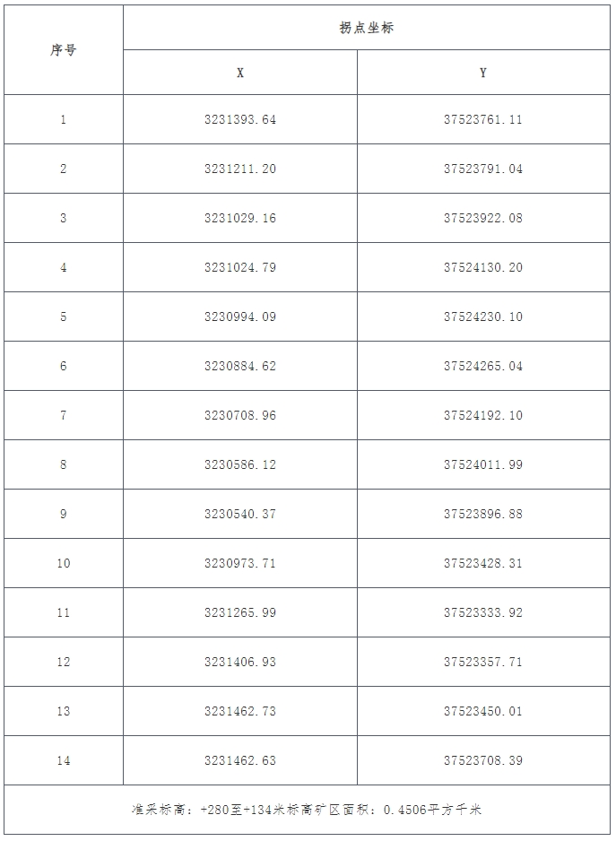616x841 pixels.
Task: Select the cell containing 3231211.20
Action: pos(240,169)
